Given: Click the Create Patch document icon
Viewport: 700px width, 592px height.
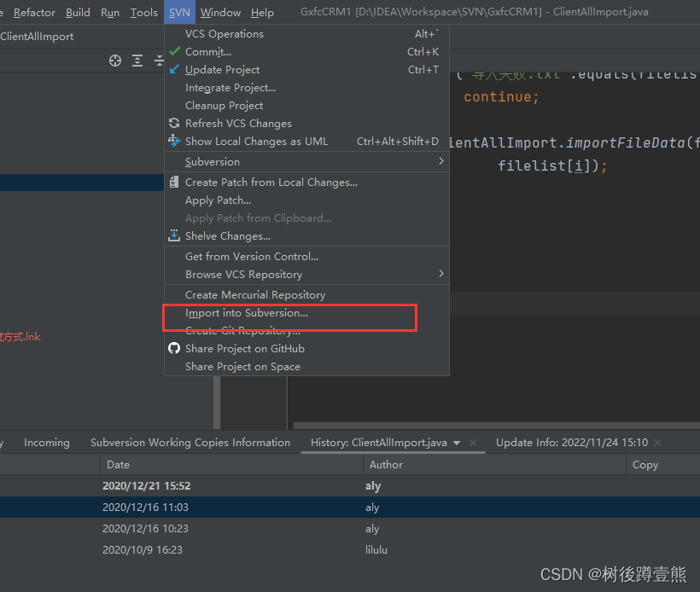Looking at the screenshot, I should tap(174, 182).
